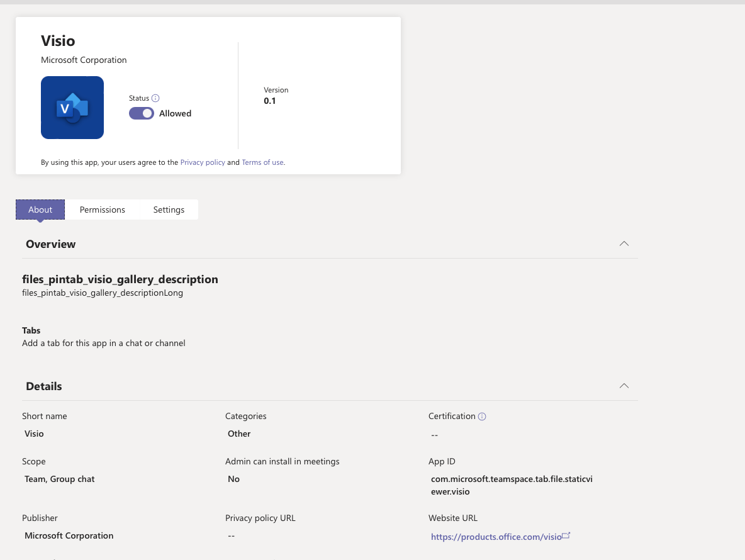Viewport: 745px width, 560px height.
Task: Click the Visio app logo icon
Action: (72, 108)
